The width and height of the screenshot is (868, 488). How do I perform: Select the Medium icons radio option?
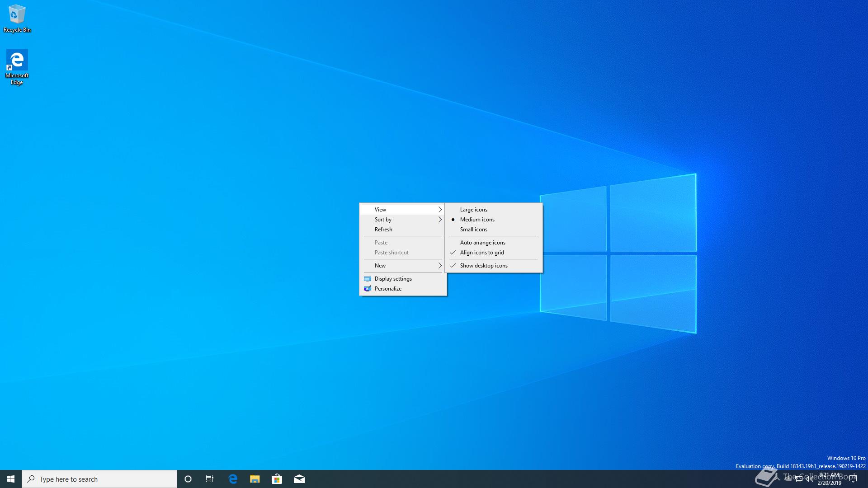477,220
